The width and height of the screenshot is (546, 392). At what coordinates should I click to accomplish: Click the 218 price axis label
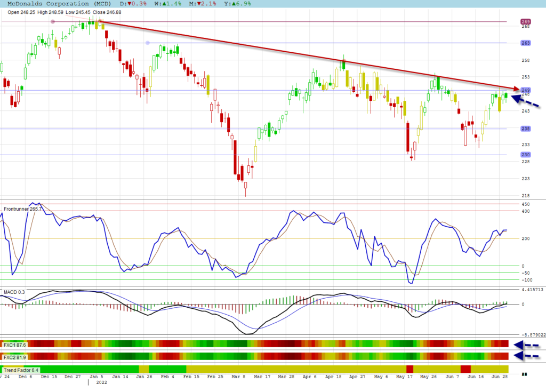[x=525, y=196]
